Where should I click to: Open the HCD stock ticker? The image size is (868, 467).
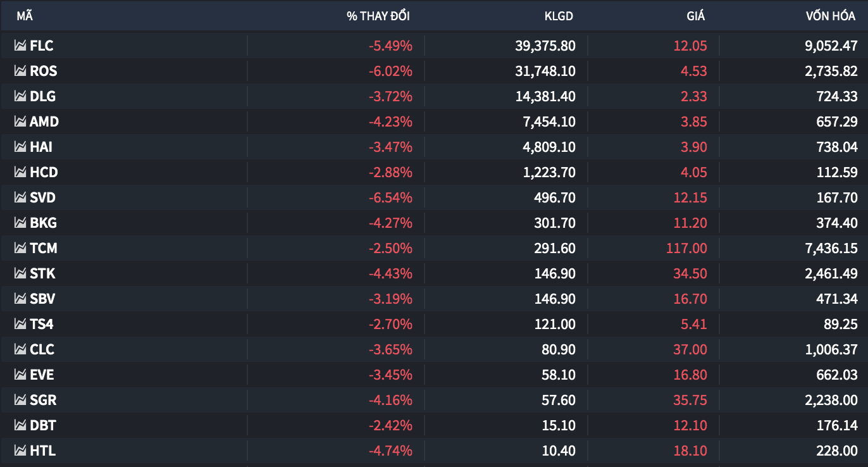pos(44,172)
